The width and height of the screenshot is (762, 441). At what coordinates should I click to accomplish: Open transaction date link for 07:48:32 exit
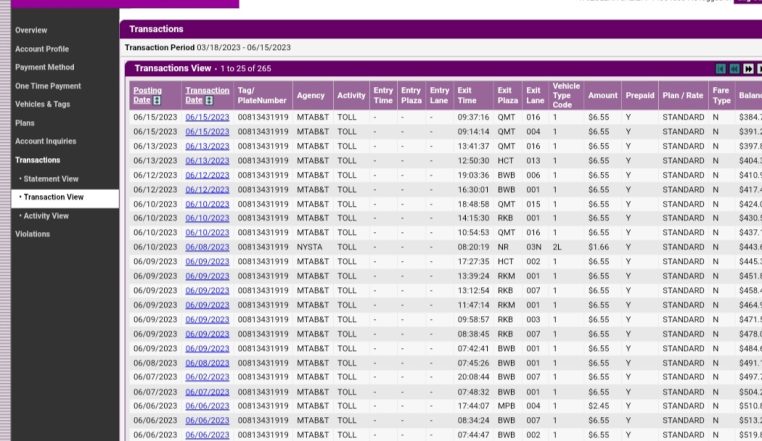(x=207, y=392)
